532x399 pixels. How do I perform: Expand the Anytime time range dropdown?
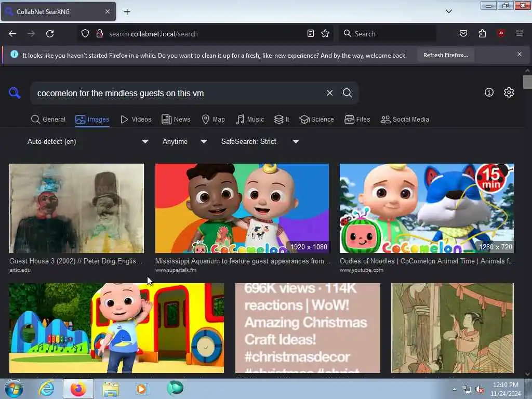pyautogui.click(x=184, y=141)
